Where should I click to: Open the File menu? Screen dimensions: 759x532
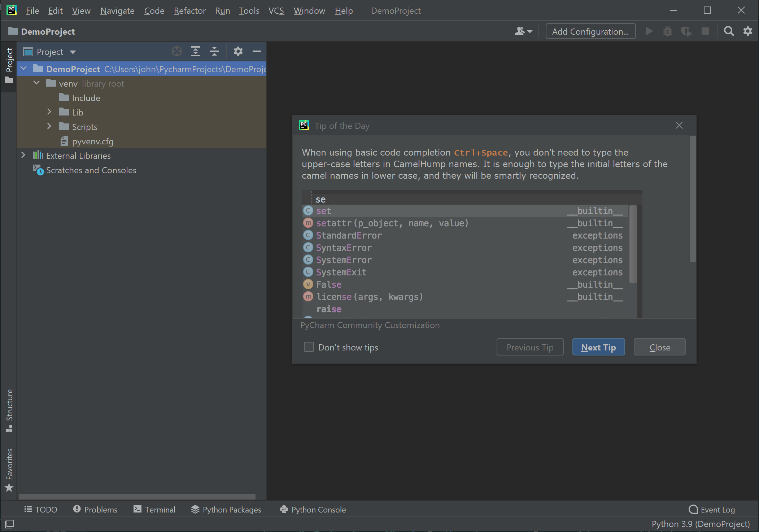pyautogui.click(x=32, y=11)
